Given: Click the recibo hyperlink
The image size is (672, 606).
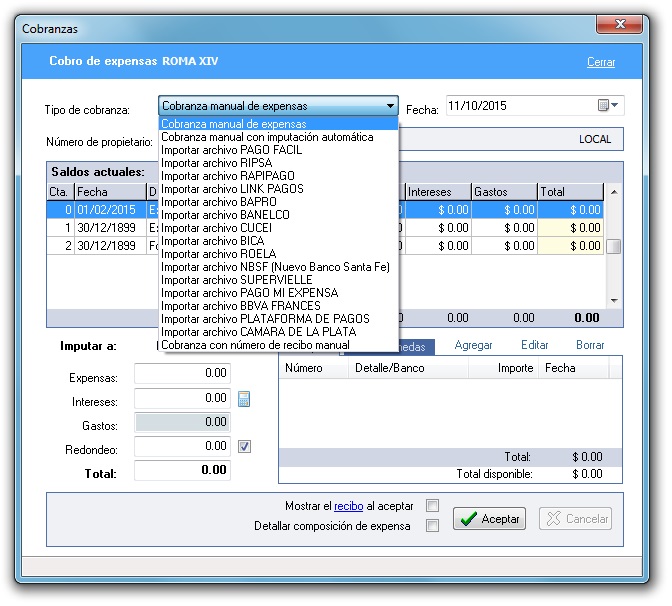Looking at the screenshot, I should [x=348, y=506].
